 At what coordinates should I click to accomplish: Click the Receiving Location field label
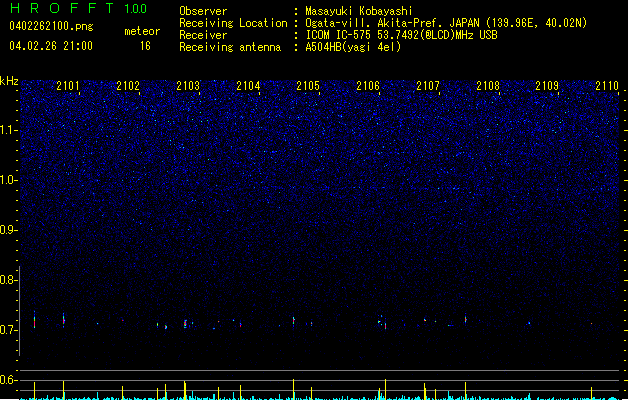233,23
